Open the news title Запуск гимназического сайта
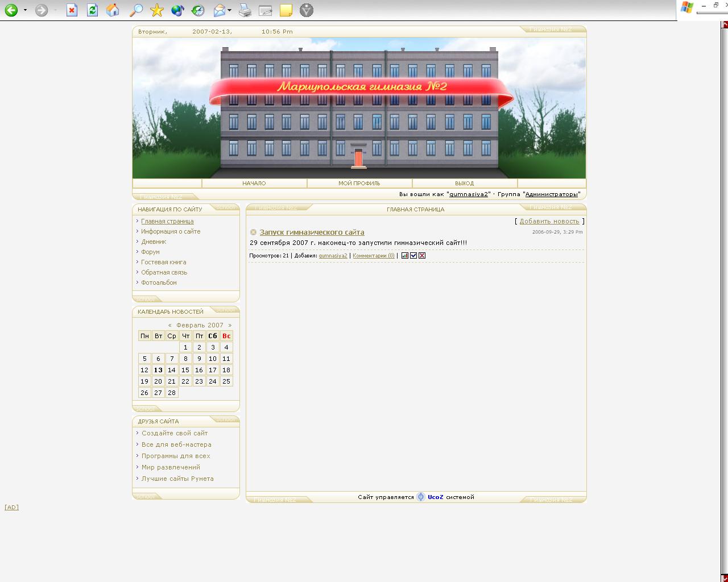This screenshot has width=728, height=582. (x=312, y=232)
